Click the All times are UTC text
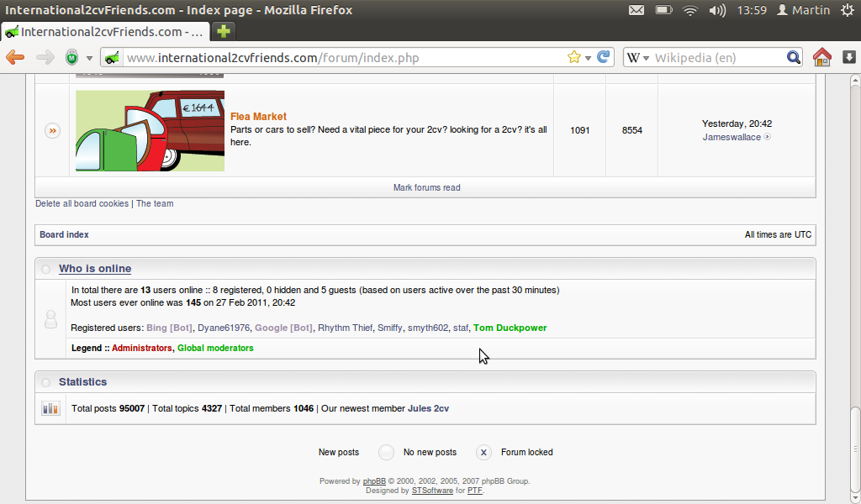The width and height of the screenshot is (861, 504). click(778, 234)
